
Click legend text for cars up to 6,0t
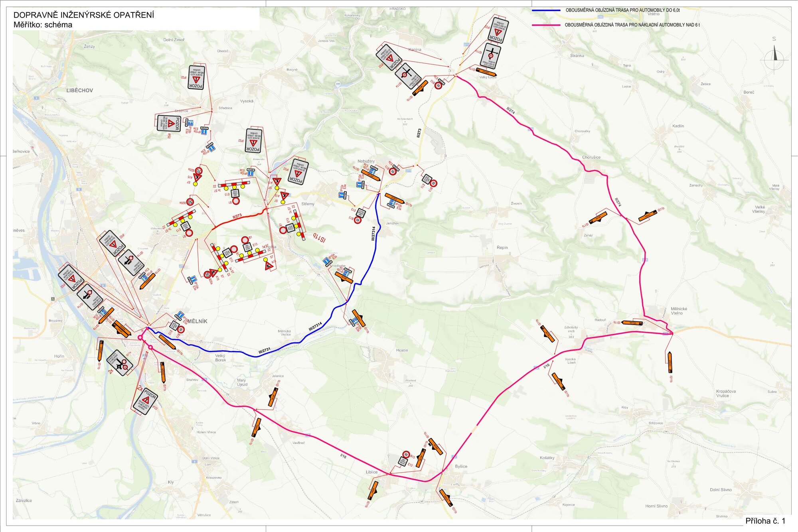622,10
